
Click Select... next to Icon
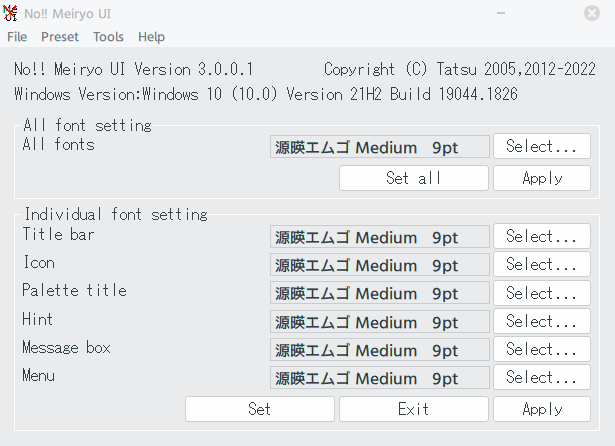pos(541,265)
